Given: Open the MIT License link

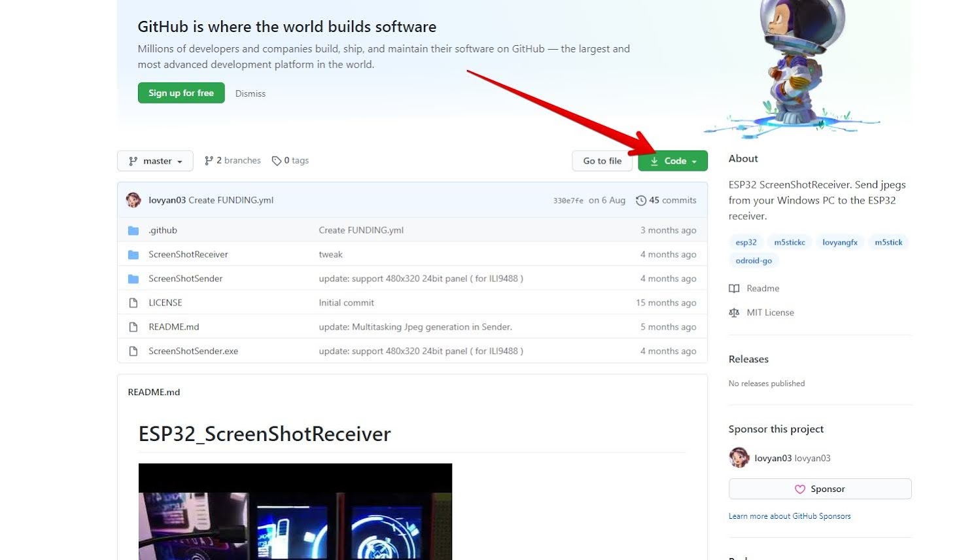Looking at the screenshot, I should click(x=770, y=313).
